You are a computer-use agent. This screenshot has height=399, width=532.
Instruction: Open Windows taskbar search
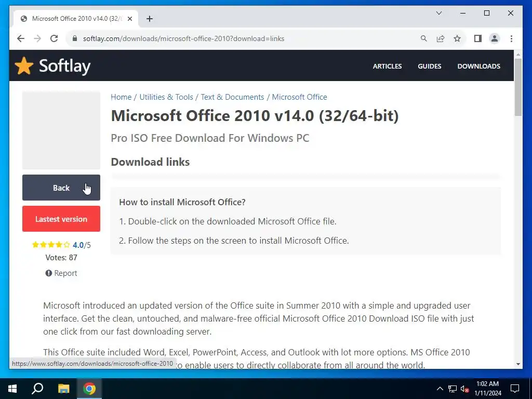[x=37, y=389]
